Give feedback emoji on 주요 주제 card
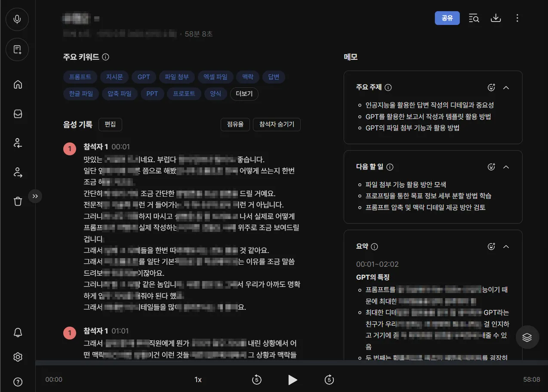The image size is (548, 392). pos(492,87)
